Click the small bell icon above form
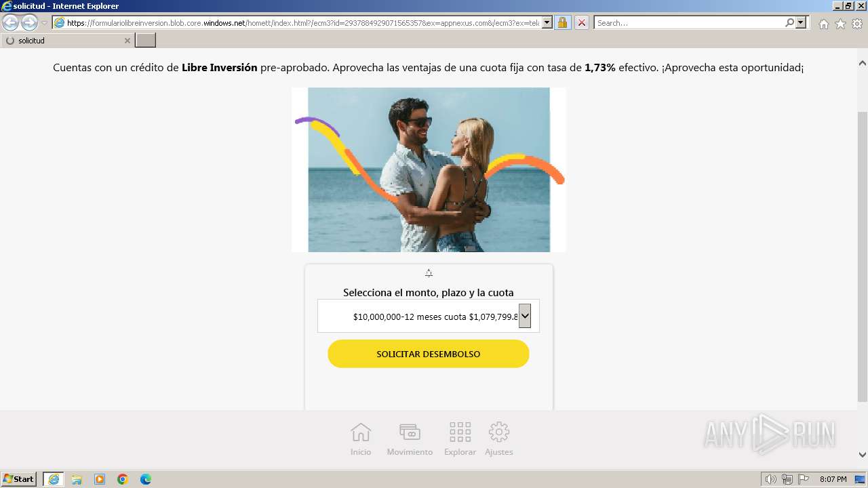 (429, 273)
